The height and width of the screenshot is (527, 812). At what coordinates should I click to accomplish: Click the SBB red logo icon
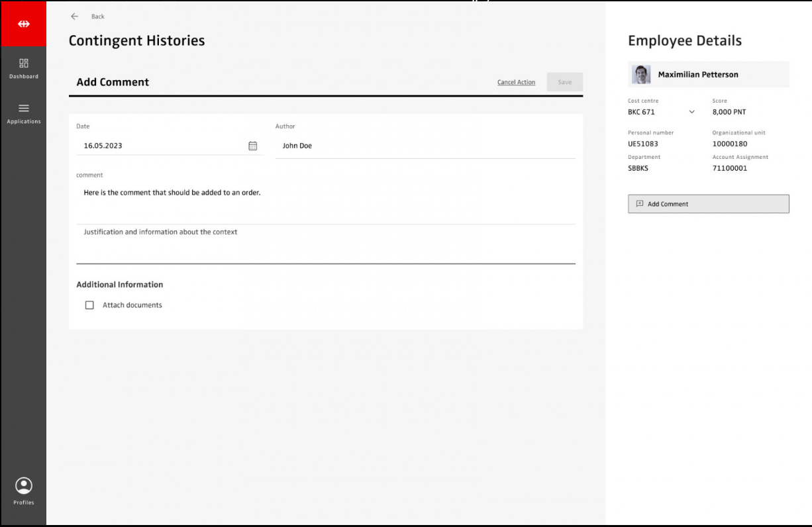coord(24,24)
